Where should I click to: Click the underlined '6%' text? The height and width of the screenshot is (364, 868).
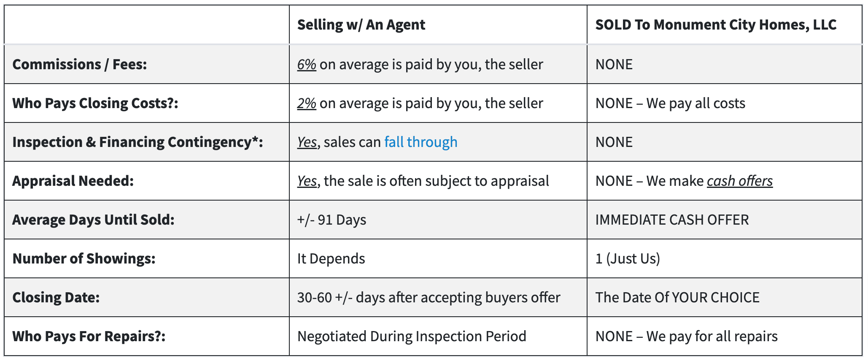(x=307, y=64)
